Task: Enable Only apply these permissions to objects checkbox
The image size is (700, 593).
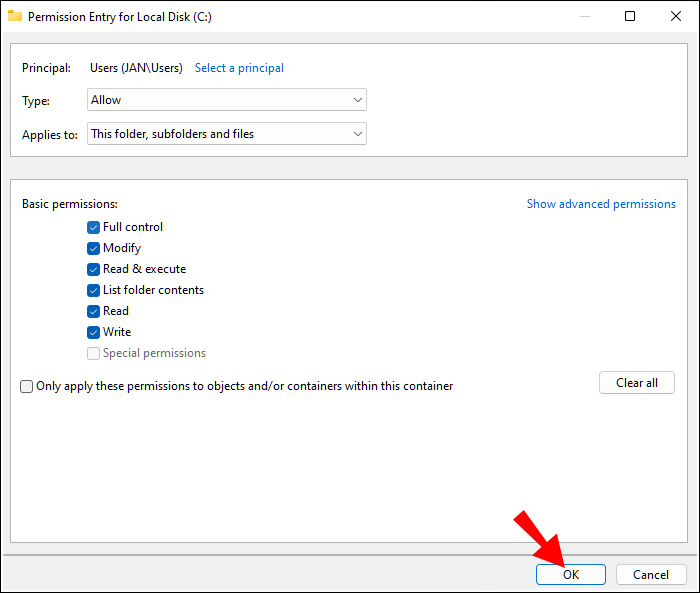Action: (x=26, y=386)
